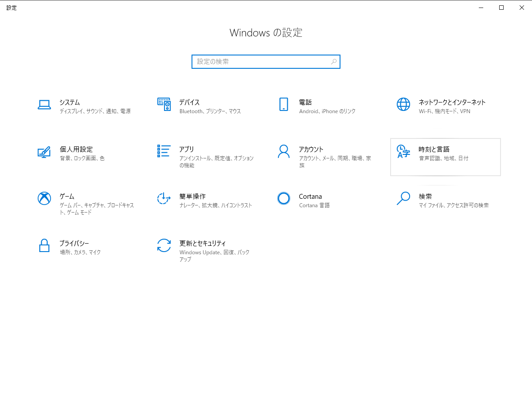Click the ネットワークとインターネット globe icon
Viewport: 532px width, 414px height.
point(403,104)
